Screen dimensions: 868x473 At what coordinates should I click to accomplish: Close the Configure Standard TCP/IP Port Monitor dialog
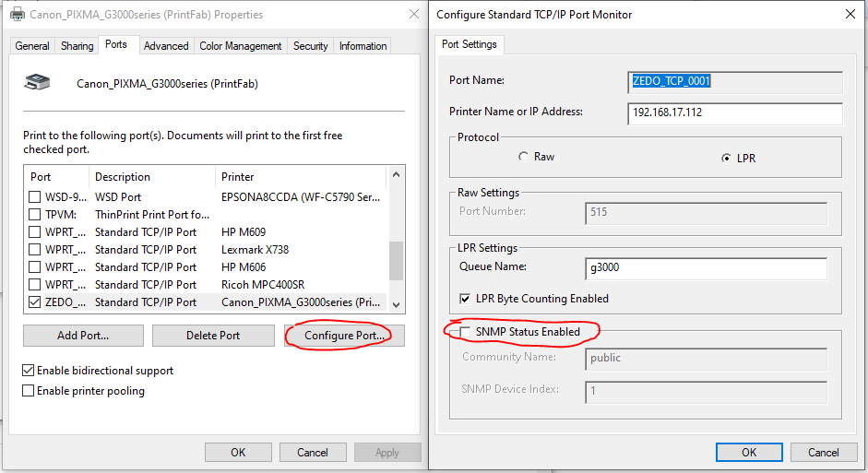pos(849,15)
